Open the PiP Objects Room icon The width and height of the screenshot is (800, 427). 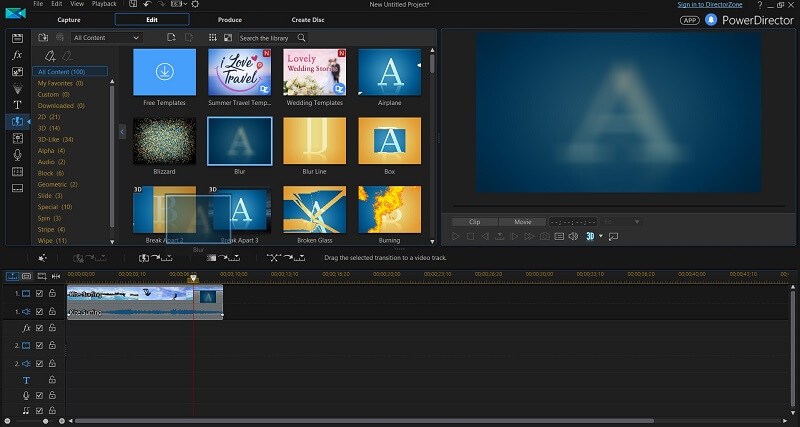17,72
